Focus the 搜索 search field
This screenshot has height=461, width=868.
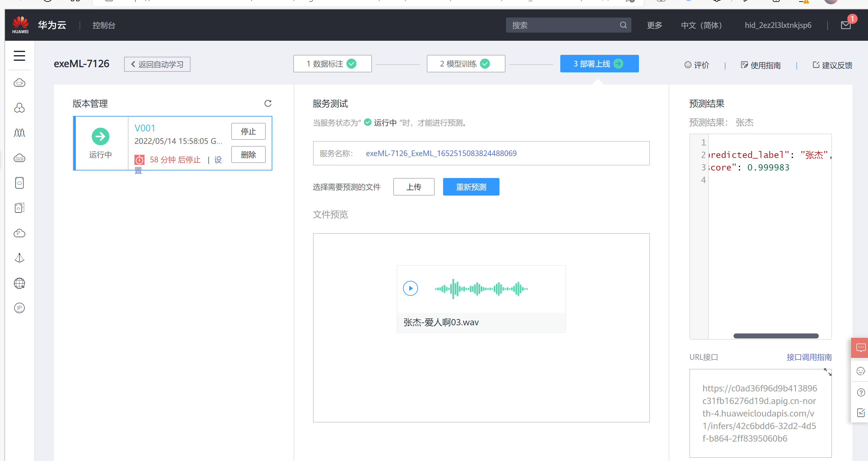(x=568, y=25)
